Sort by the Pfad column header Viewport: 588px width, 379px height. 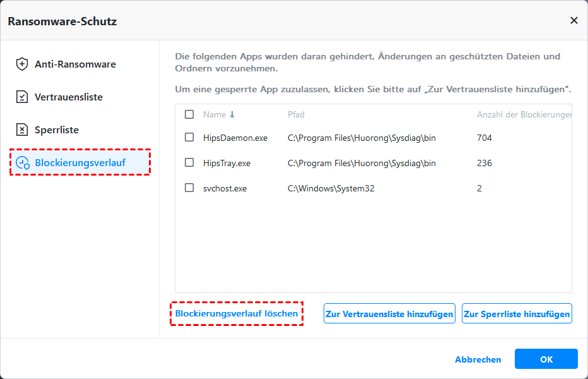(x=296, y=115)
